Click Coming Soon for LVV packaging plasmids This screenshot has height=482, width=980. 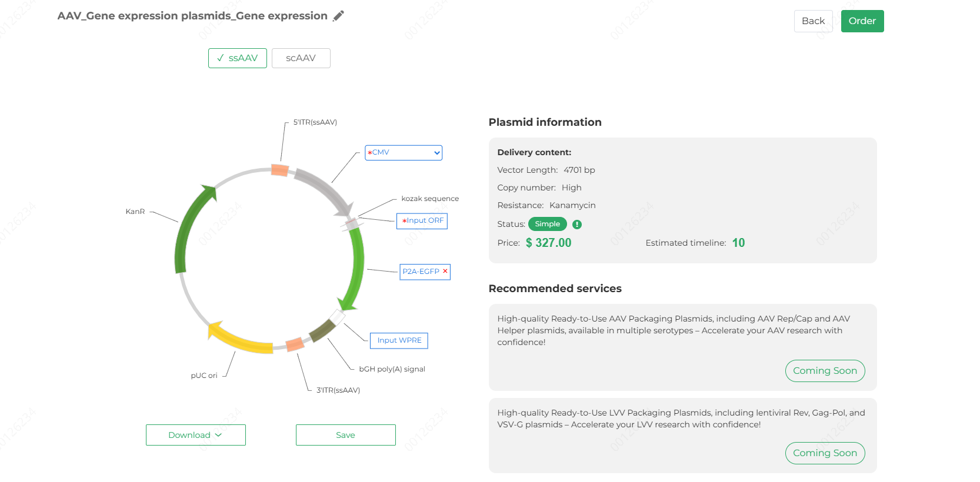tap(825, 453)
